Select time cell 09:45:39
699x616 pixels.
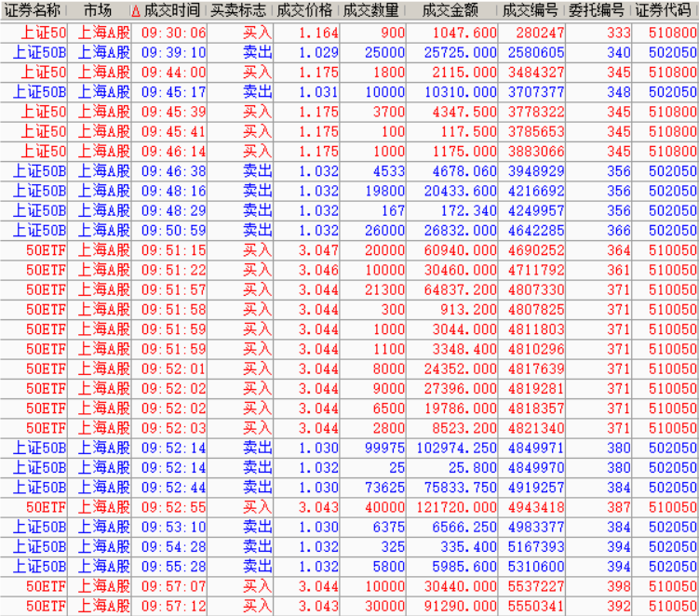173,112
